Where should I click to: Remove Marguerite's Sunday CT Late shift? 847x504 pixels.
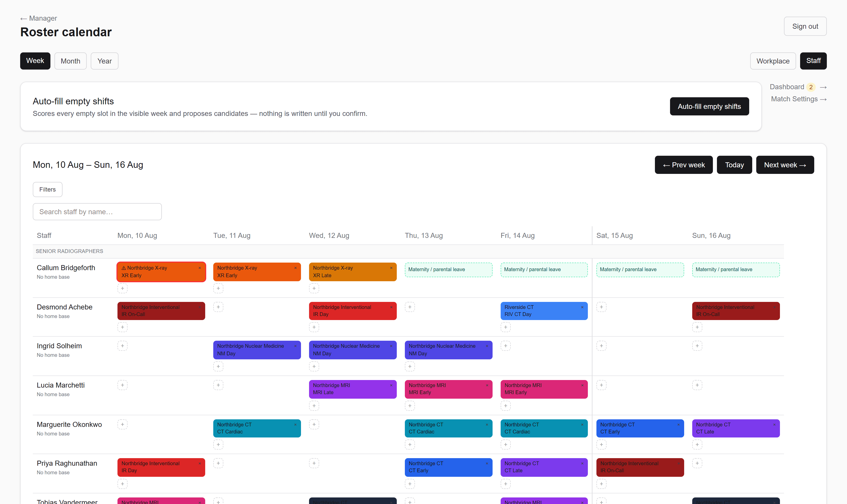(775, 425)
